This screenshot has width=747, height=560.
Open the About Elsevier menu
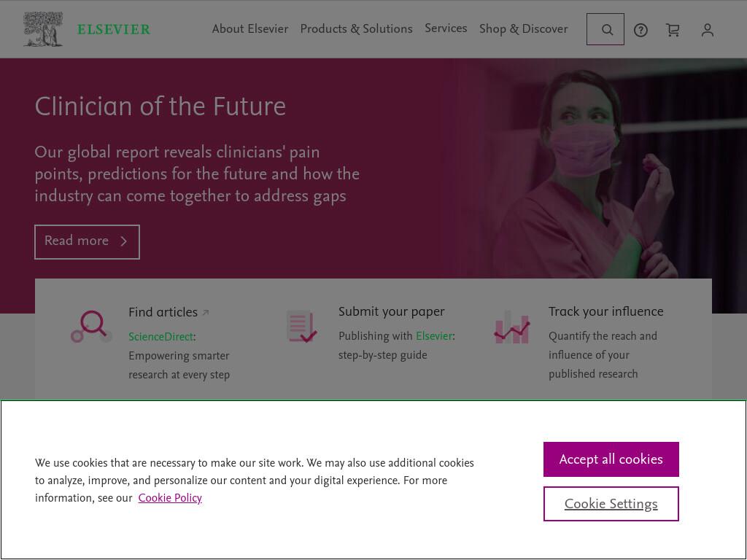point(250,28)
